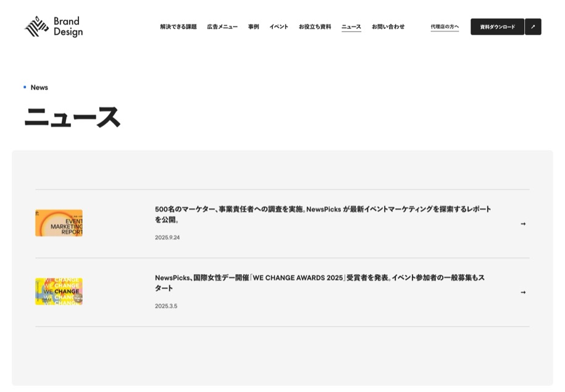Viewport: 565px width, 392px height.
Task: Click the small 'News' label above the heading
Action: coord(40,87)
